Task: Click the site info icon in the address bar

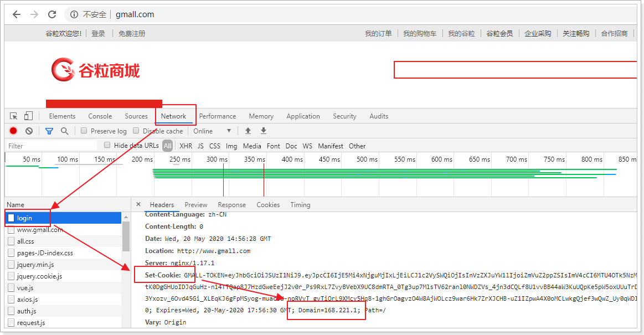Action: [74, 14]
